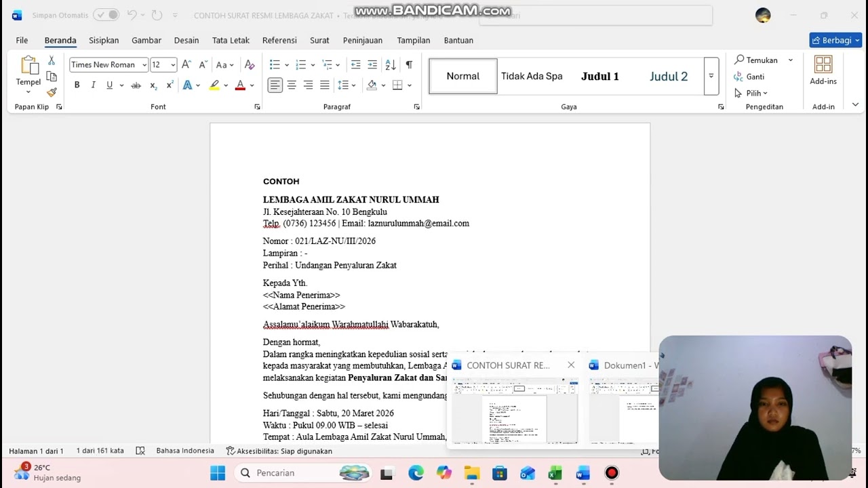Copy selection using the Copy icon
The height and width of the screenshot is (488, 868).
click(x=52, y=77)
